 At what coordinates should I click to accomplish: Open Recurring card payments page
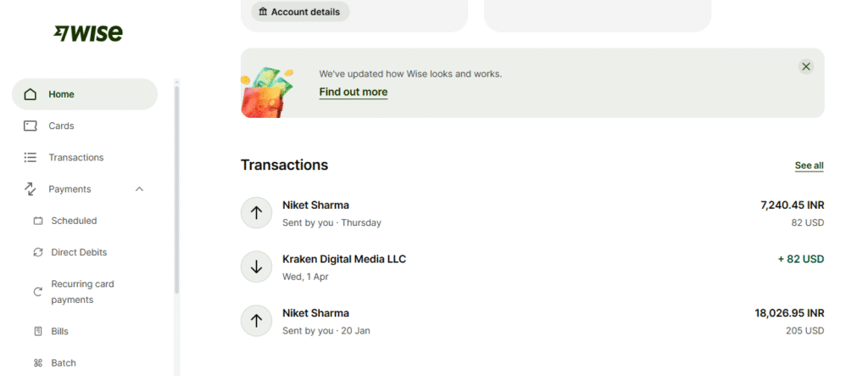82,292
